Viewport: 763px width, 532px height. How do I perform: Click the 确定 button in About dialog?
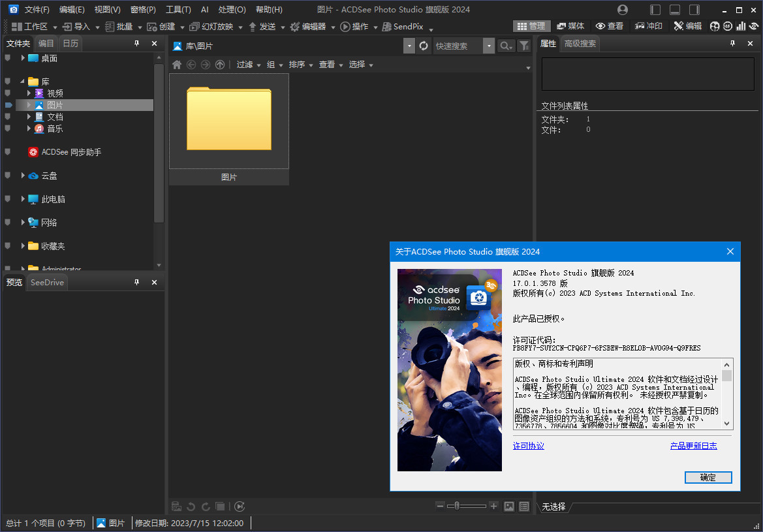click(708, 477)
